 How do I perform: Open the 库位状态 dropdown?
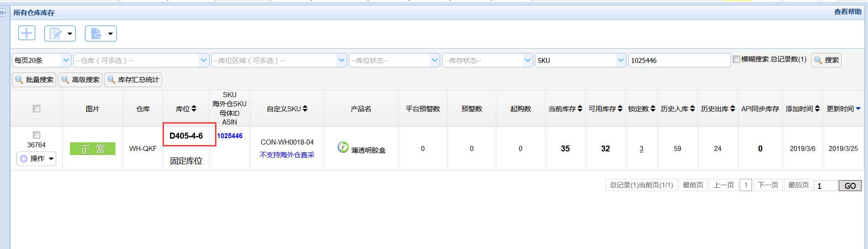395,60
